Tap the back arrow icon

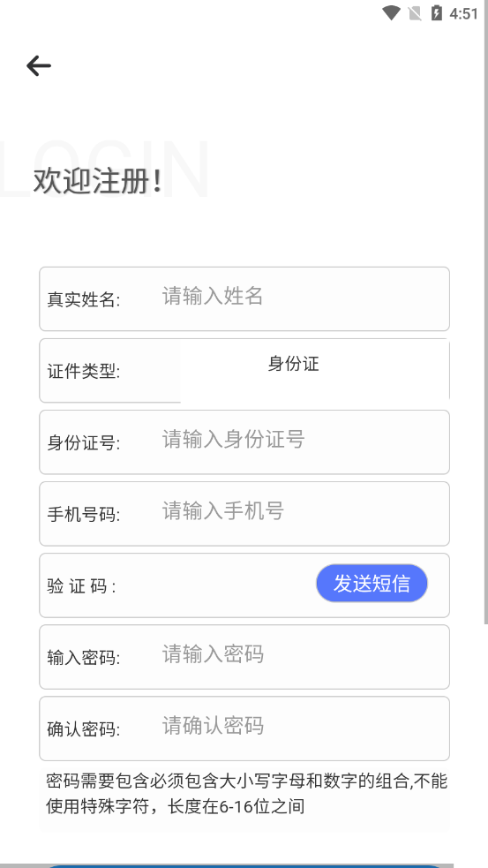pos(39,66)
